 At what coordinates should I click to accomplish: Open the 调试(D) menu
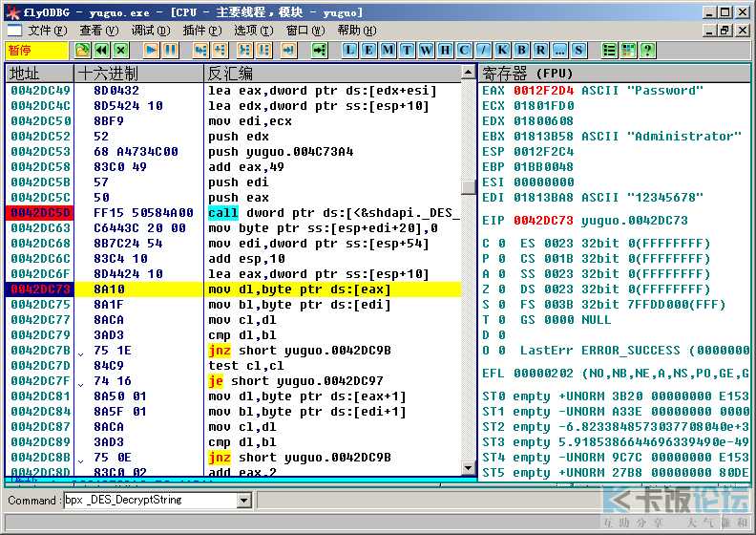click(151, 31)
